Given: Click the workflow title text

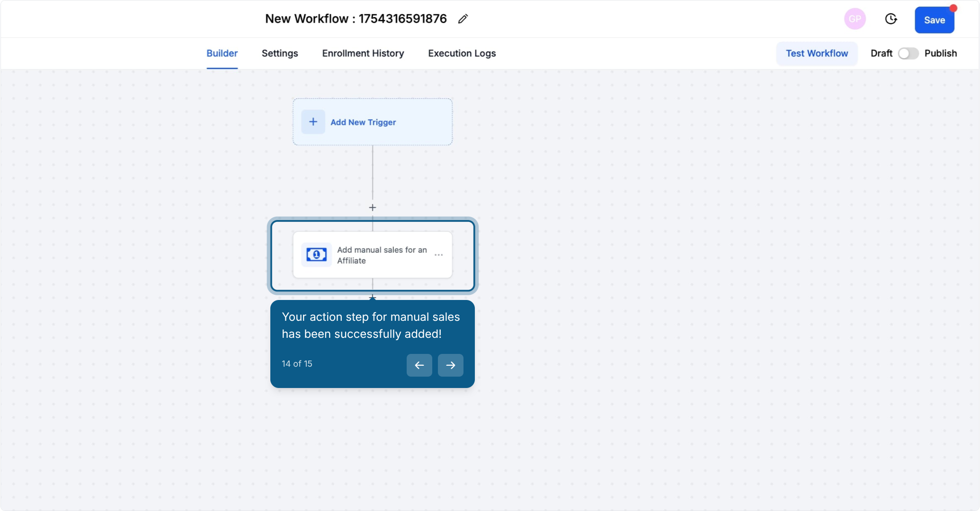Looking at the screenshot, I should pos(356,19).
